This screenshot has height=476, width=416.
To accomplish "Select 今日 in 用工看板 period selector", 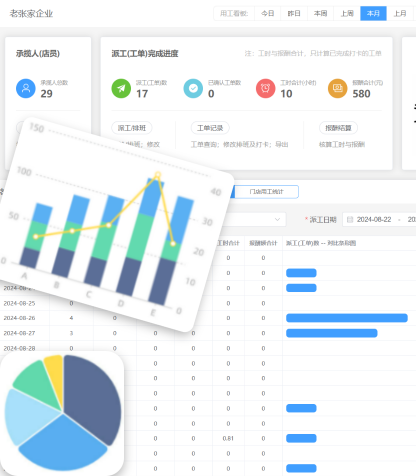I will coord(268,13).
